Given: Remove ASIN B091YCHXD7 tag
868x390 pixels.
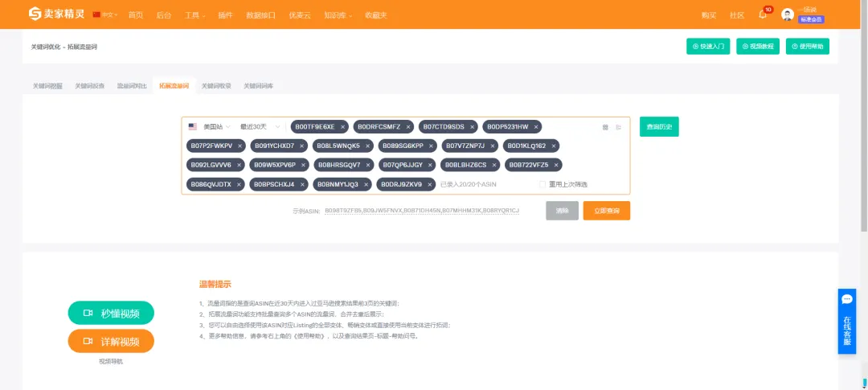Looking at the screenshot, I should pos(301,146).
